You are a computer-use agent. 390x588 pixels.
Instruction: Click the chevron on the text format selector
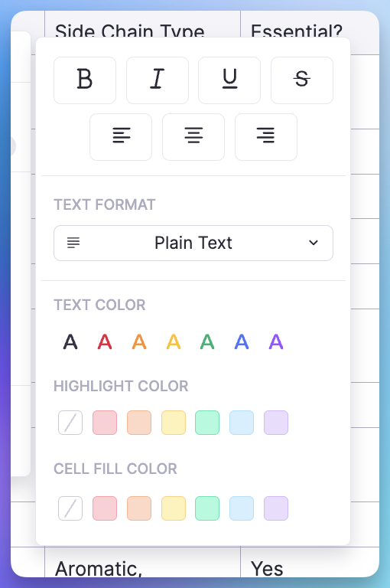coord(314,243)
